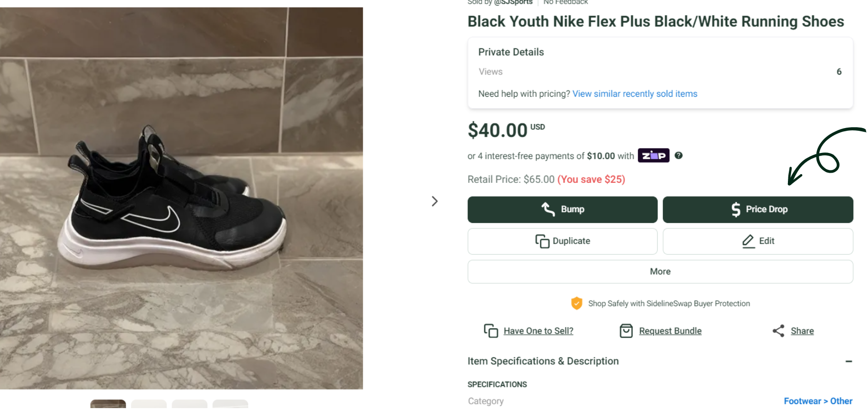Follow the "Footwear > Other" category link
The image size is (868, 409).
pyautogui.click(x=818, y=401)
